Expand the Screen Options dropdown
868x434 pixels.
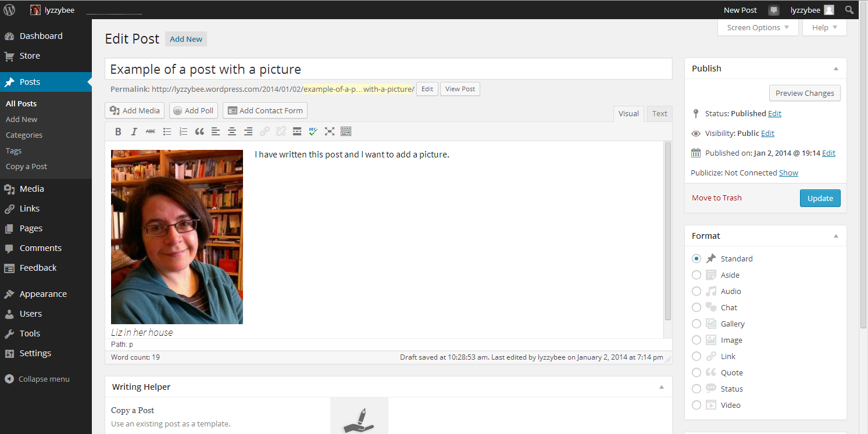point(758,27)
